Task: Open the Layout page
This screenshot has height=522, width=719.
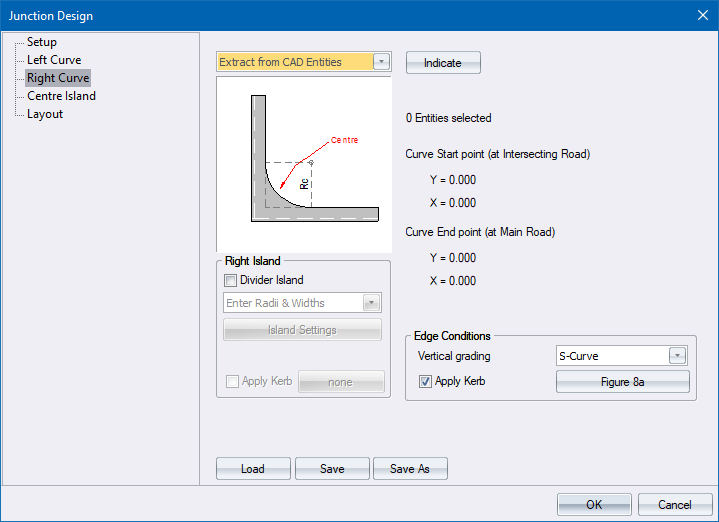Action: 45,114
